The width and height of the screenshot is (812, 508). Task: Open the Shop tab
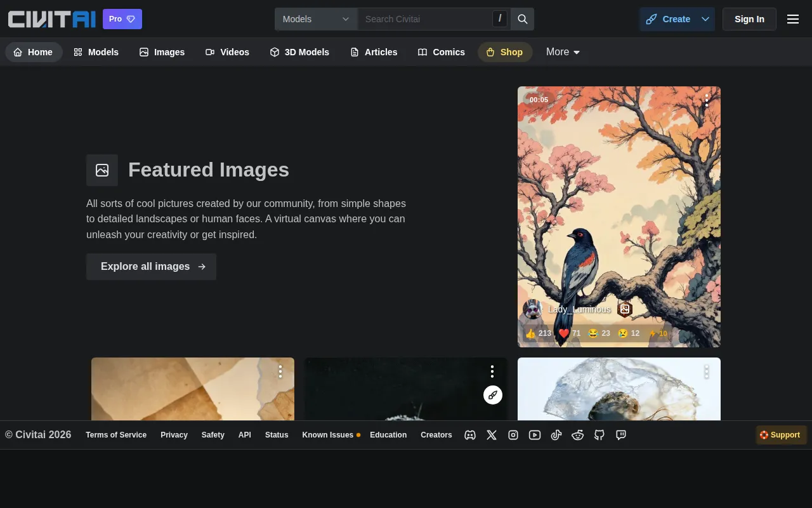(x=504, y=52)
